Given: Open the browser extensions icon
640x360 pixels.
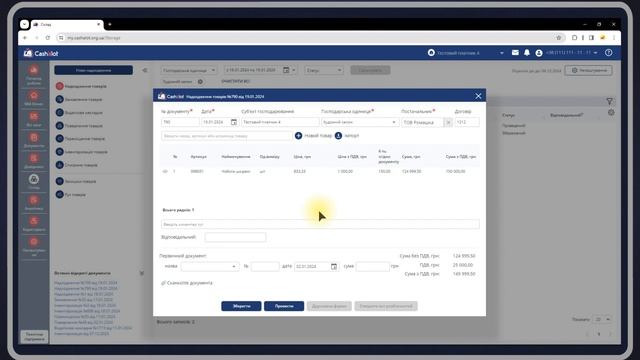Looking at the screenshot, I should pos(574,38).
